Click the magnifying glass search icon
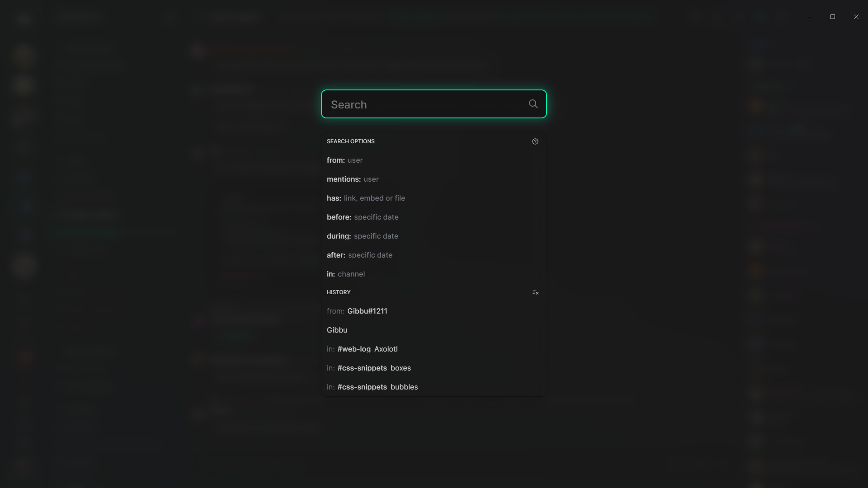Viewport: 868px width, 488px height. pyautogui.click(x=533, y=104)
